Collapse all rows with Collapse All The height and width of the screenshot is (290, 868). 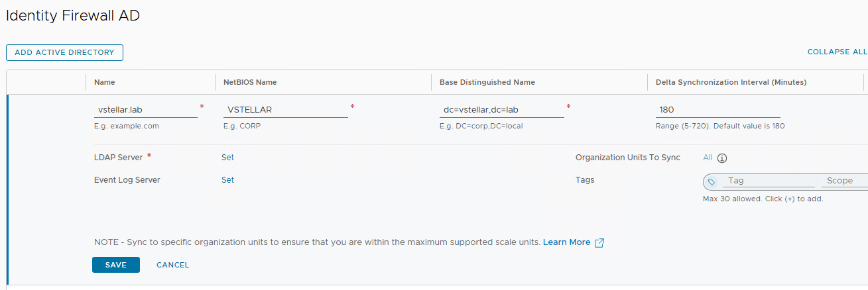coord(837,52)
